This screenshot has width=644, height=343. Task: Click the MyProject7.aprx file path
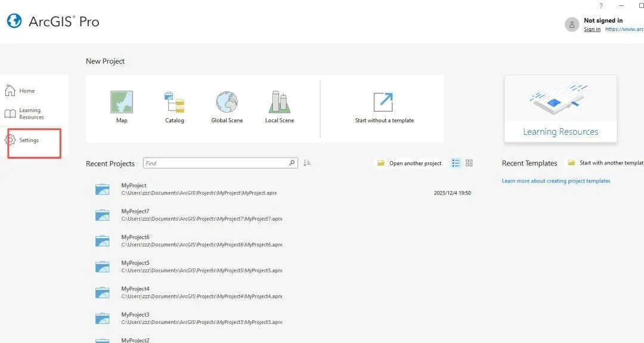[202, 219]
